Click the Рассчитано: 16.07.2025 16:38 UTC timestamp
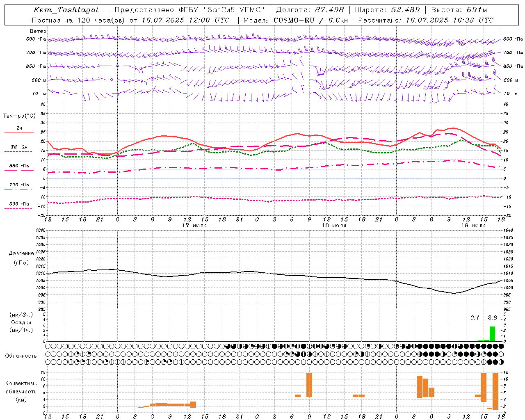The height and width of the screenshot is (420, 525). tap(426, 20)
